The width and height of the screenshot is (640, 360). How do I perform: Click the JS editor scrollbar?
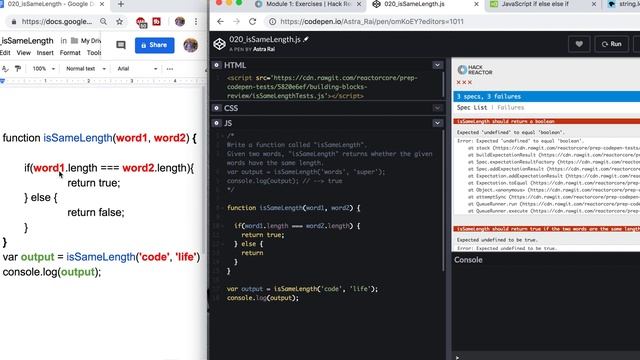[443, 200]
